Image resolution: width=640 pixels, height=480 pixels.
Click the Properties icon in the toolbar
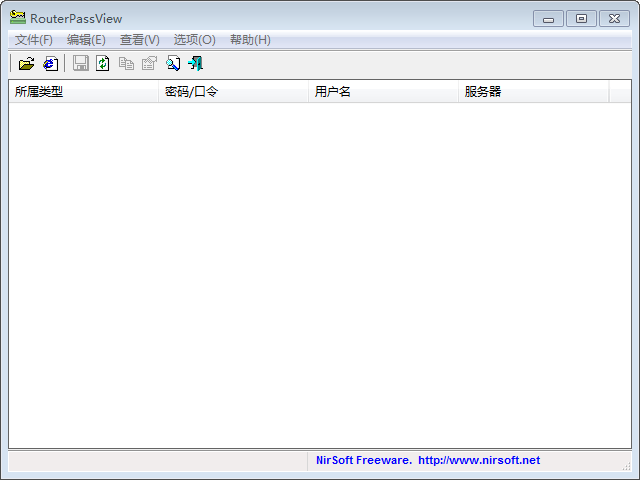point(149,64)
